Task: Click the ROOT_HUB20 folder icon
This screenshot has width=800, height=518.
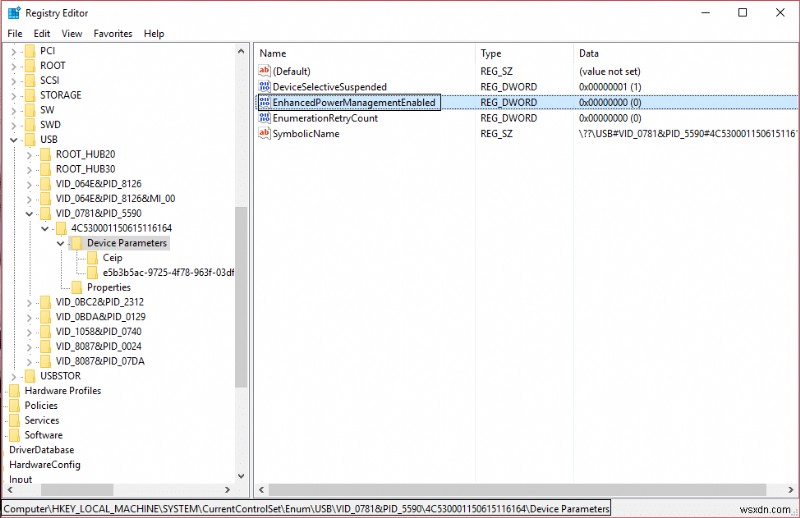Action: click(x=46, y=154)
